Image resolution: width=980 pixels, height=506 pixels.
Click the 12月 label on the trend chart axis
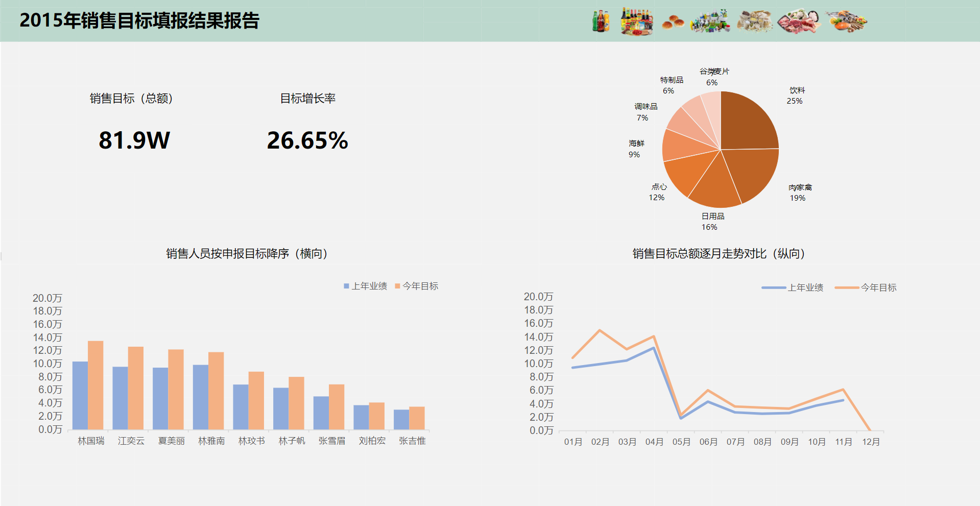(871, 442)
